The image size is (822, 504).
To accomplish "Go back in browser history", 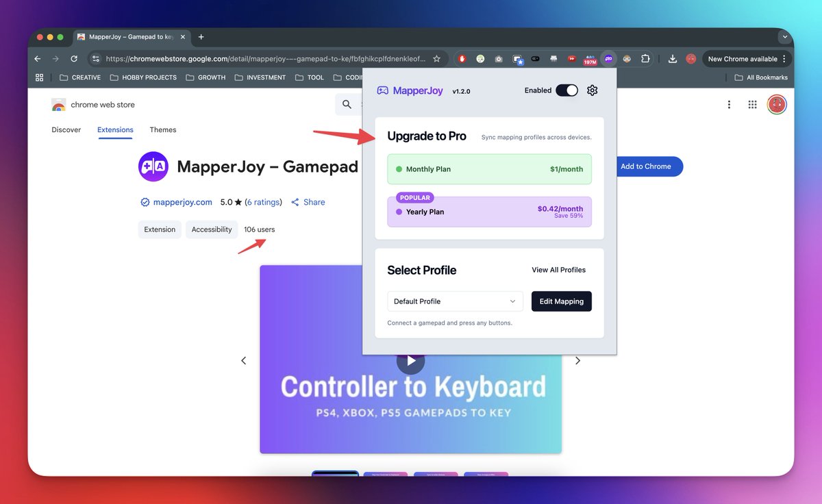I will pos(38,59).
